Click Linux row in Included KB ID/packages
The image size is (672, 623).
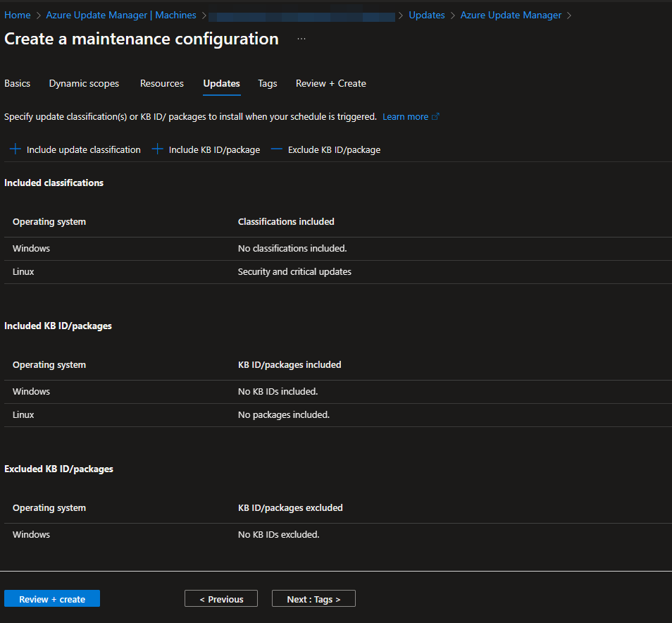click(337, 414)
